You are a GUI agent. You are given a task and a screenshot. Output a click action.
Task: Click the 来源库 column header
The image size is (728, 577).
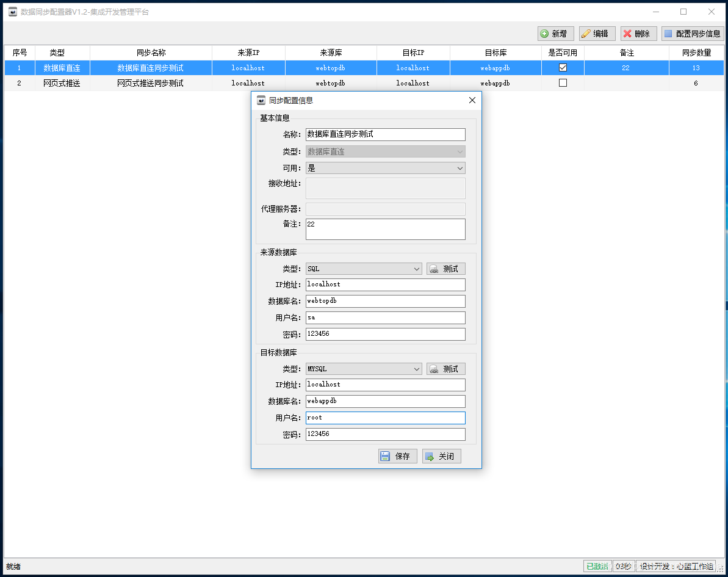(x=331, y=53)
